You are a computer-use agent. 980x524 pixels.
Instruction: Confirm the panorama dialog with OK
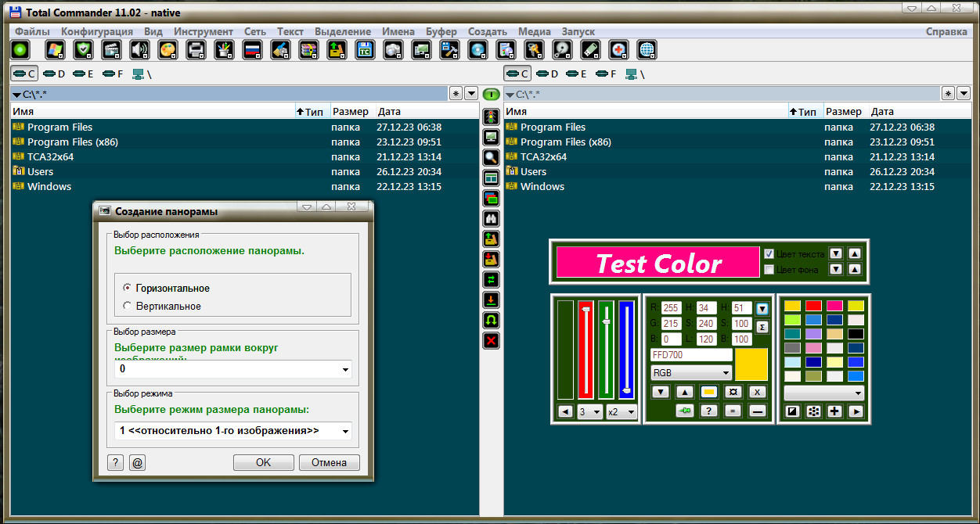[264, 462]
